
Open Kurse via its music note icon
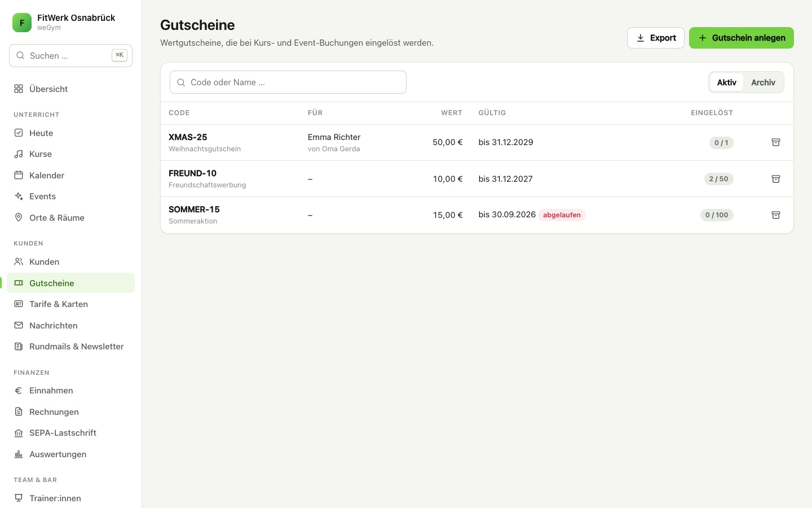tap(19, 154)
